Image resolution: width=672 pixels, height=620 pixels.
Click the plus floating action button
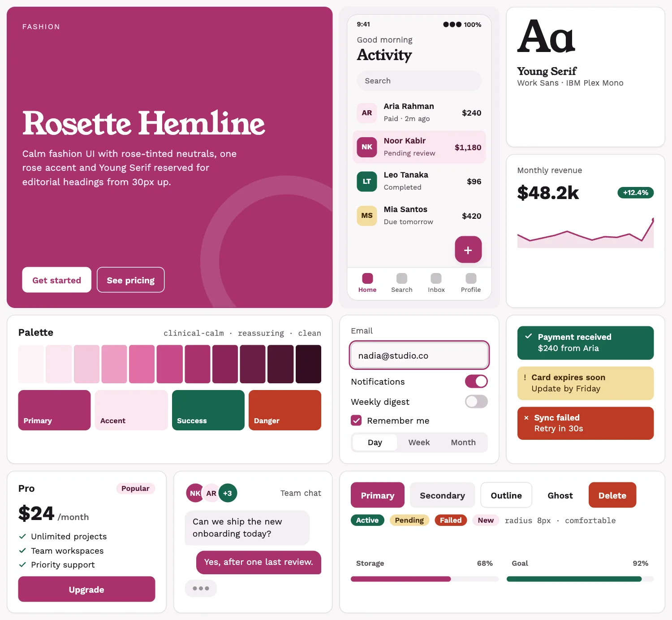click(468, 250)
